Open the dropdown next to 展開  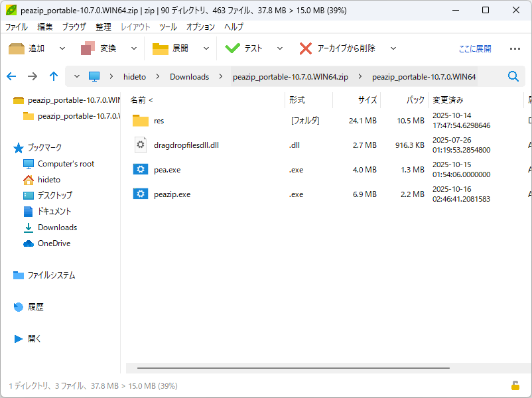pos(206,48)
